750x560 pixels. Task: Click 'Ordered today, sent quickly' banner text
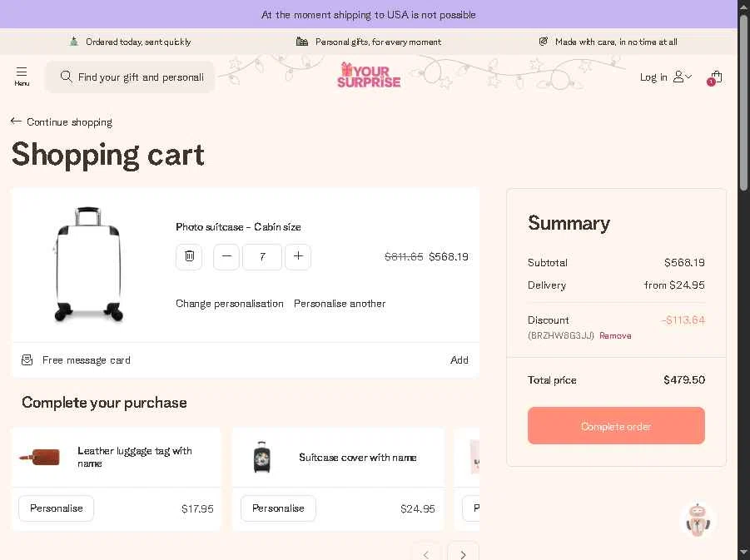tap(138, 42)
